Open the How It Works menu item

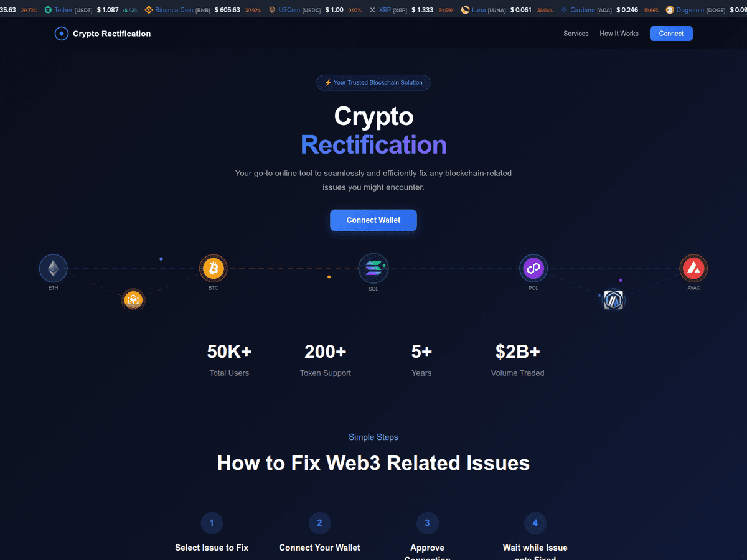(619, 34)
